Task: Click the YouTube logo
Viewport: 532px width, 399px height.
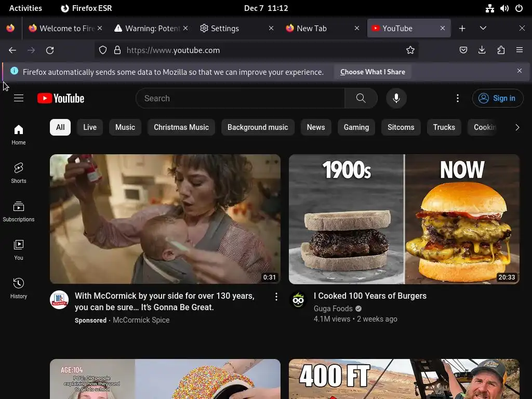Action: (x=61, y=98)
